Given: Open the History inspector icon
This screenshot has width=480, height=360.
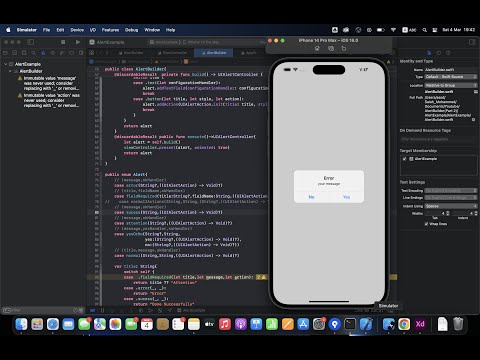Looking at the screenshot, I should (x=439, y=53).
